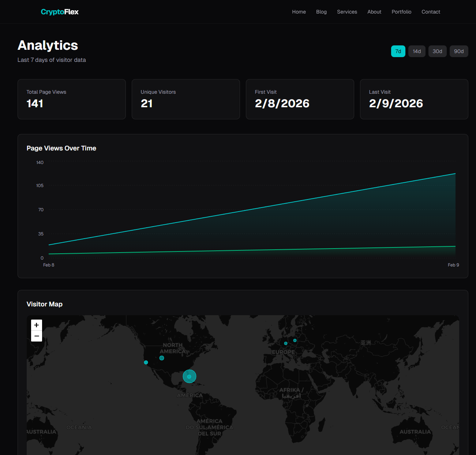The width and height of the screenshot is (476, 455).
Task: Click the Unique Visitors stat card
Action: point(186,99)
